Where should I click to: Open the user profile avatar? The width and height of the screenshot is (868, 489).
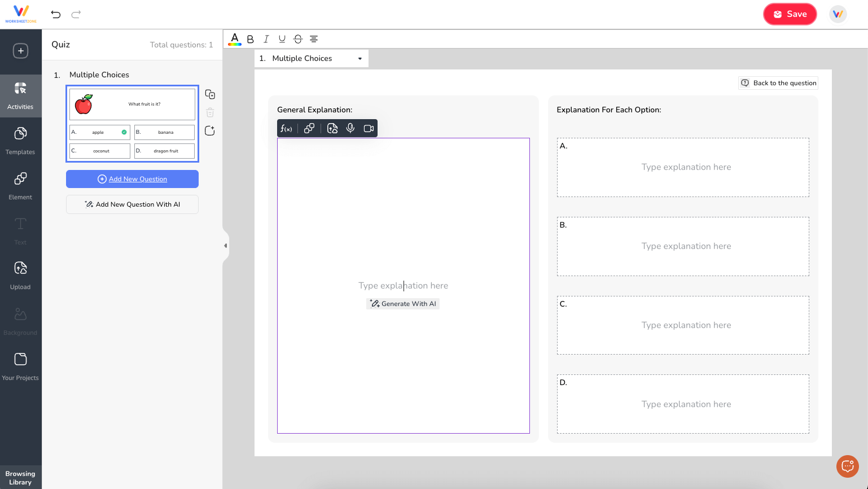tap(838, 14)
